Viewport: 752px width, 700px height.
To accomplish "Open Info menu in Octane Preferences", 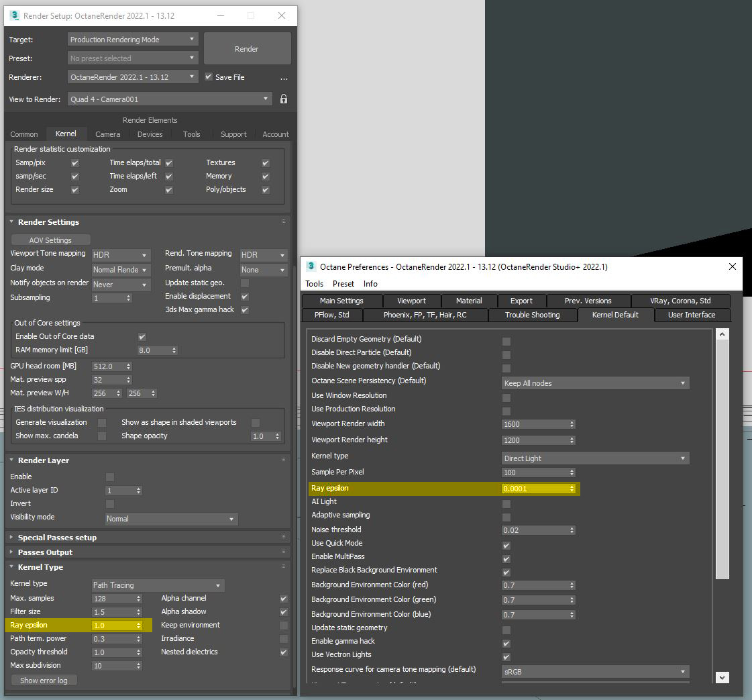I will click(x=370, y=283).
